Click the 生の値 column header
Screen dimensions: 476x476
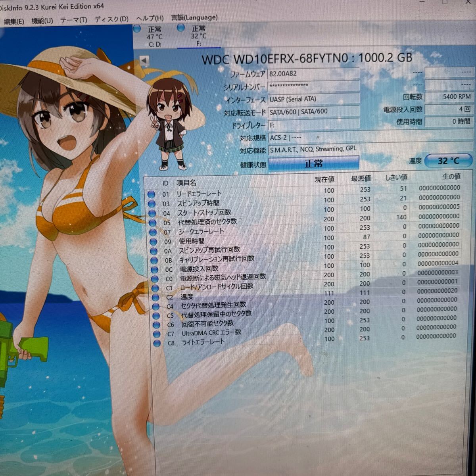[x=451, y=176]
